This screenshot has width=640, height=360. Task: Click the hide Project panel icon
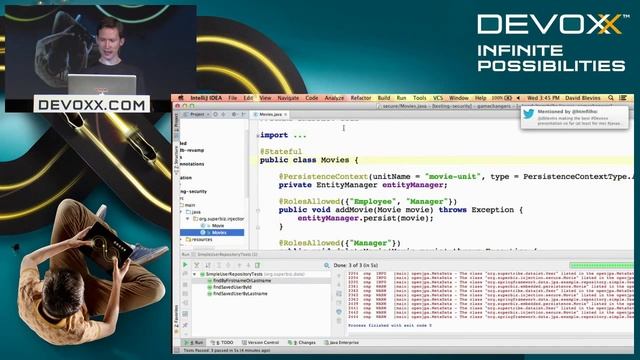(244, 115)
